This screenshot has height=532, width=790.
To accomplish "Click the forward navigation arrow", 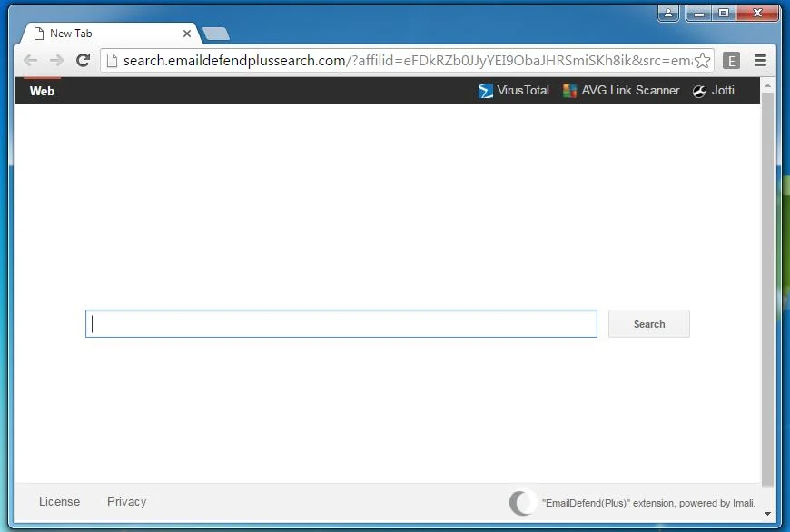I will point(56,61).
